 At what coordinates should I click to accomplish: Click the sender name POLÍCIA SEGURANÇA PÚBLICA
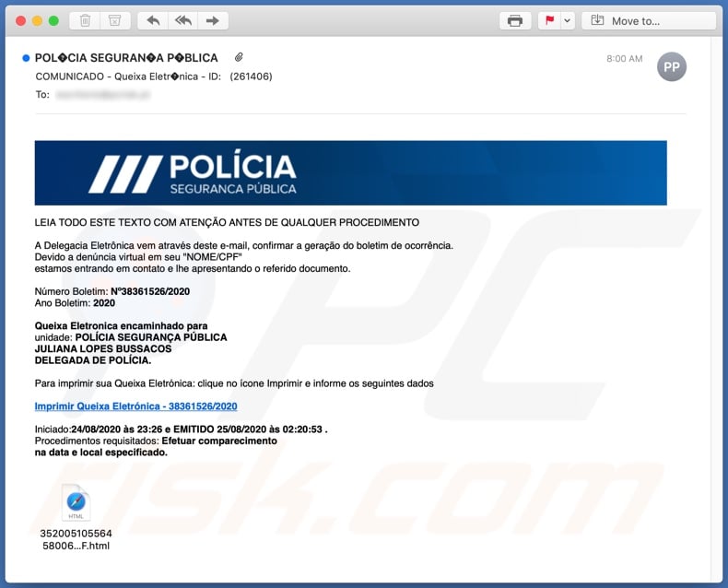click(x=126, y=58)
